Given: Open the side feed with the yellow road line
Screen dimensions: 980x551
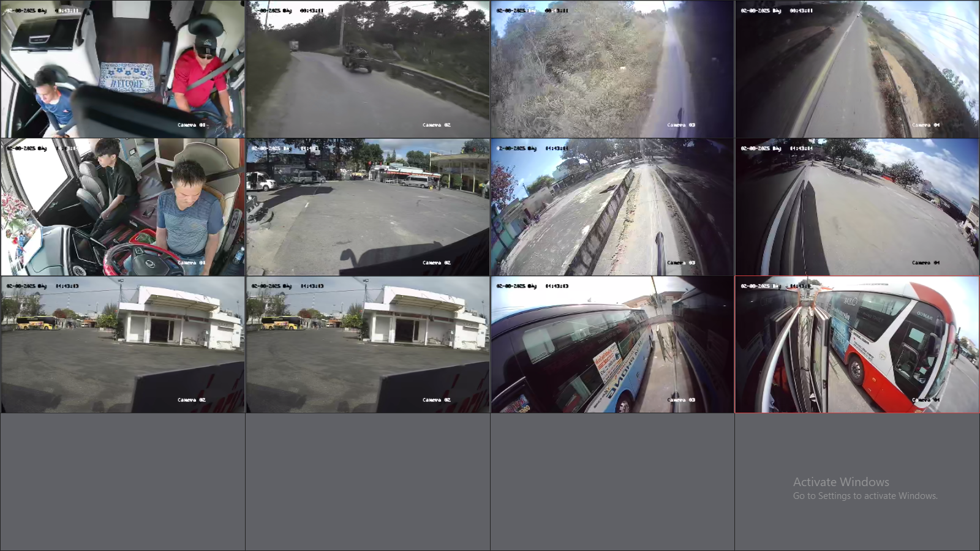Looking at the screenshot, I should (x=857, y=69).
